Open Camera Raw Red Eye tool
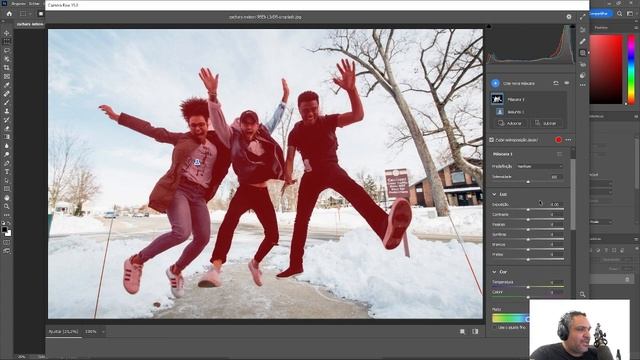The height and width of the screenshot is (360, 640). click(582, 64)
